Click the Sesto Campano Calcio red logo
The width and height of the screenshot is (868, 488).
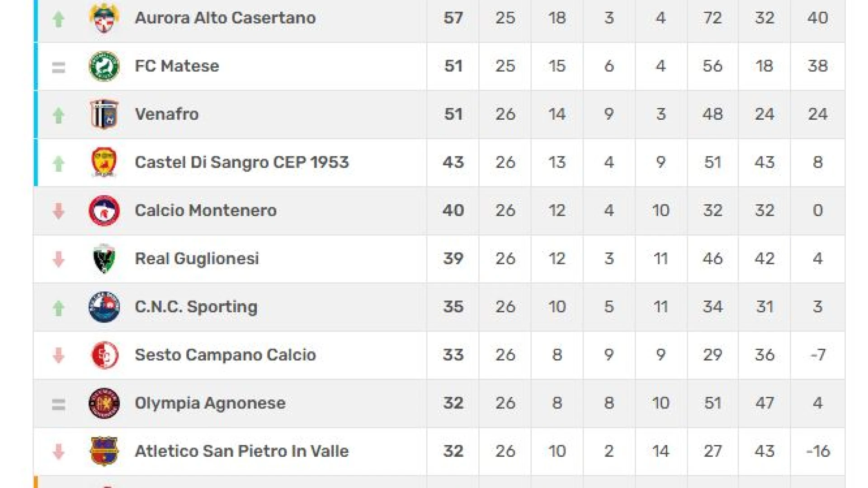104,355
